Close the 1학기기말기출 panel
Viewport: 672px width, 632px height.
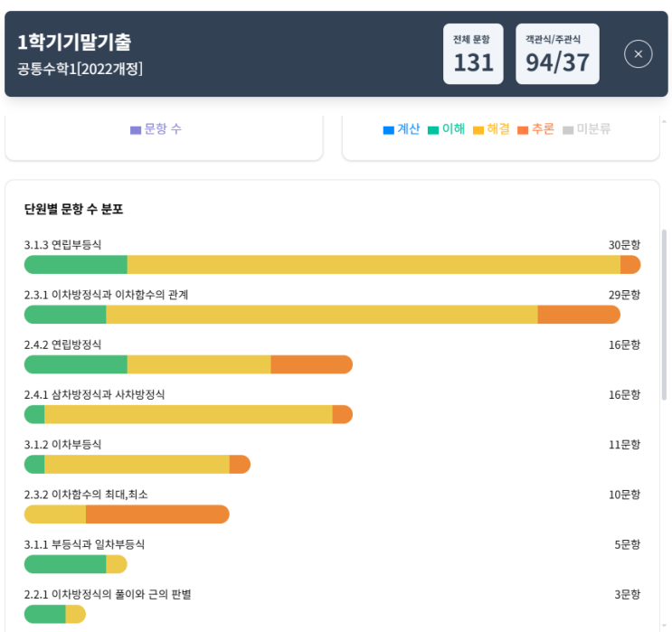coord(638,54)
